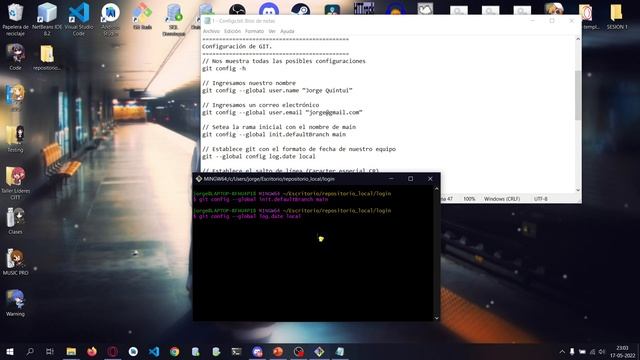This screenshot has height=360, width=640.
Task: Select the SESION 1 folder on desktop
Action: point(617,17)
